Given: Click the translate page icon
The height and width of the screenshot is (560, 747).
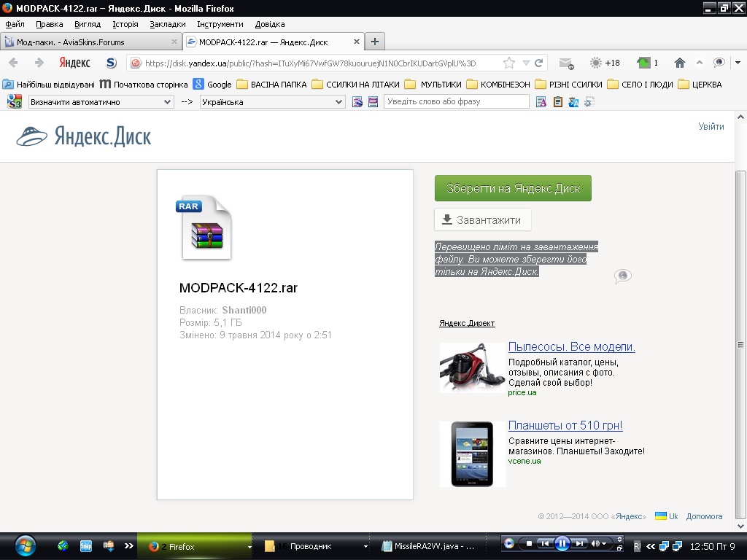Looking at the screenshot, I should pos(357,101).
